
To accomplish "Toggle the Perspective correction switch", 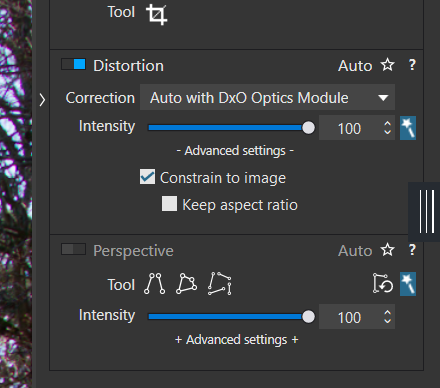I will 73,249.
